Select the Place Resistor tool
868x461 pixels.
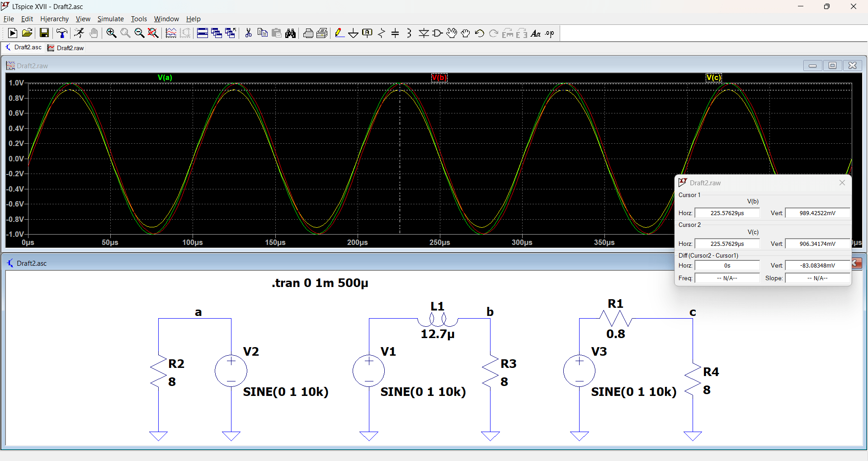(x=382, y=33)
